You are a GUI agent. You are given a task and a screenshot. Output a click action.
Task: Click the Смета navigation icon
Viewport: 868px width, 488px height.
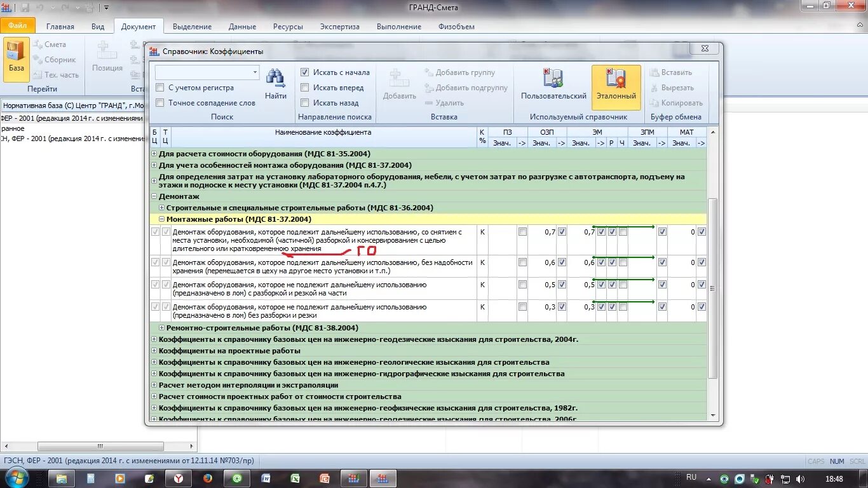[37, 44]
